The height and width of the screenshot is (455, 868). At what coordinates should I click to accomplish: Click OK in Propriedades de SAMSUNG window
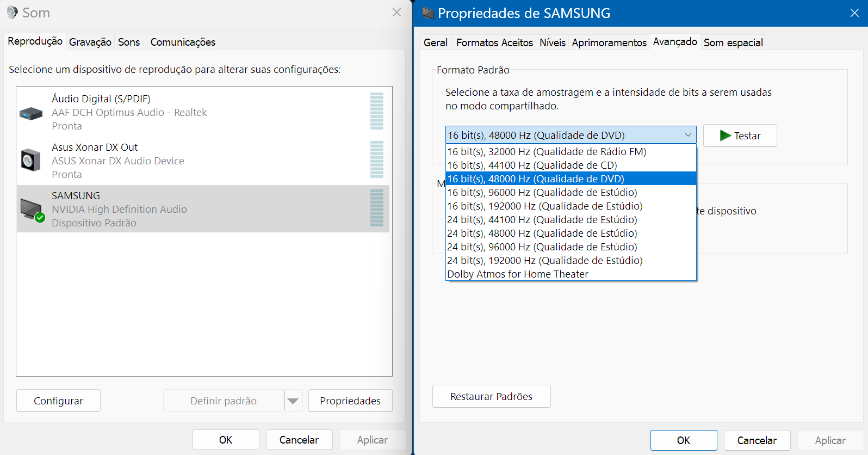684,440
